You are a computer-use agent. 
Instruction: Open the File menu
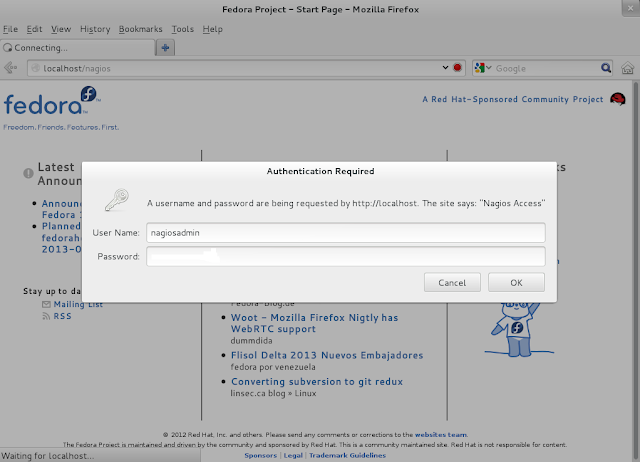[10, 29]
